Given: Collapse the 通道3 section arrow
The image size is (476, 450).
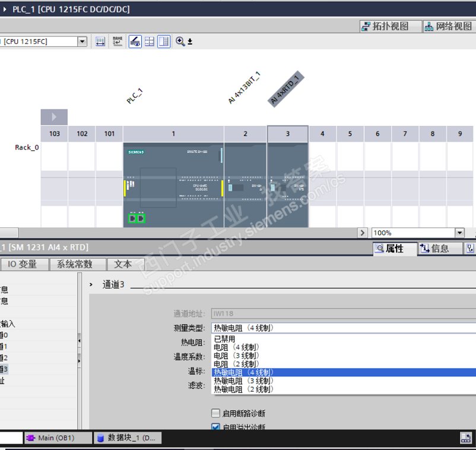Looking at the screenshot, I should click(91, 284).
